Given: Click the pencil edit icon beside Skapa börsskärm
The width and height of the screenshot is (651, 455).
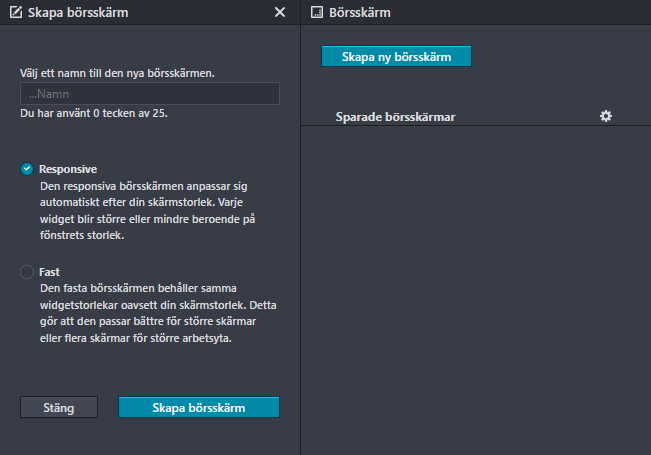Looking at the screenshot, I should (x=16, y=12).
